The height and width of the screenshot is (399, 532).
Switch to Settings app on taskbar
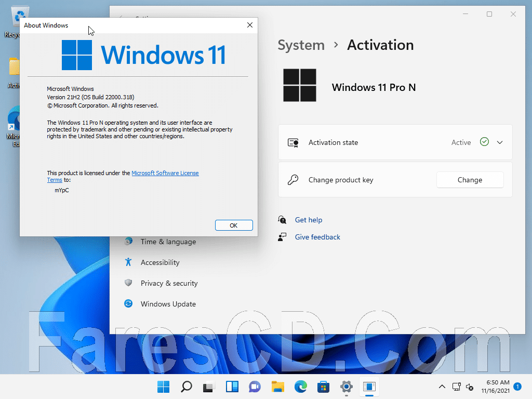pos(346,387)
